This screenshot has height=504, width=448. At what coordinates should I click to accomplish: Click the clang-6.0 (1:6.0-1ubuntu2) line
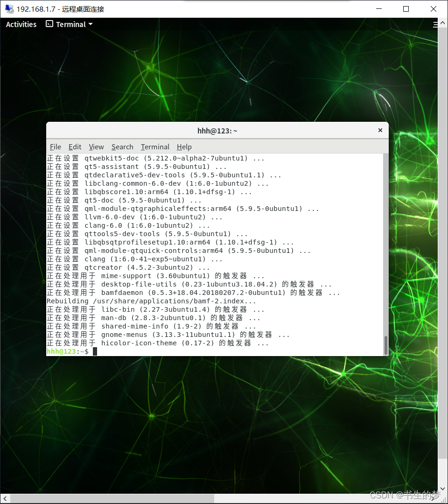pos(128,226)
